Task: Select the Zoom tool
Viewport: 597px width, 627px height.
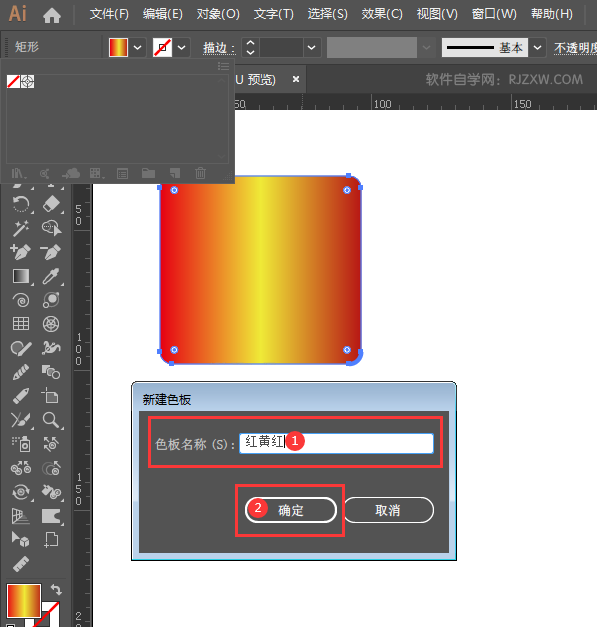Action: 51,420
